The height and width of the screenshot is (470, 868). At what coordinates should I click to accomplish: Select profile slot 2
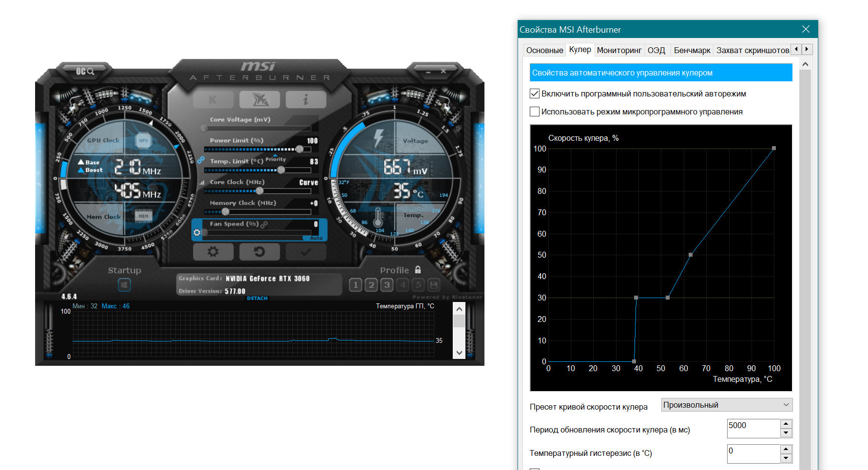(x=371, y=285)
